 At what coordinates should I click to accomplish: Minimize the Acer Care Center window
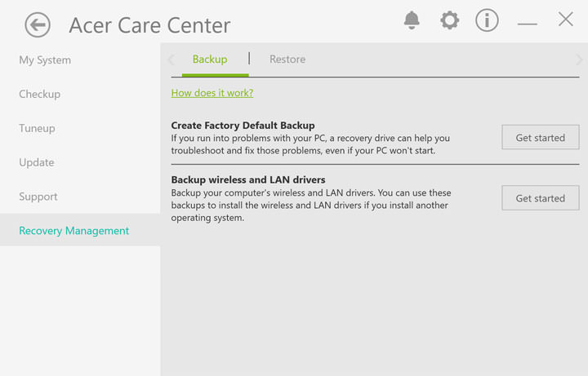(527, 24)
